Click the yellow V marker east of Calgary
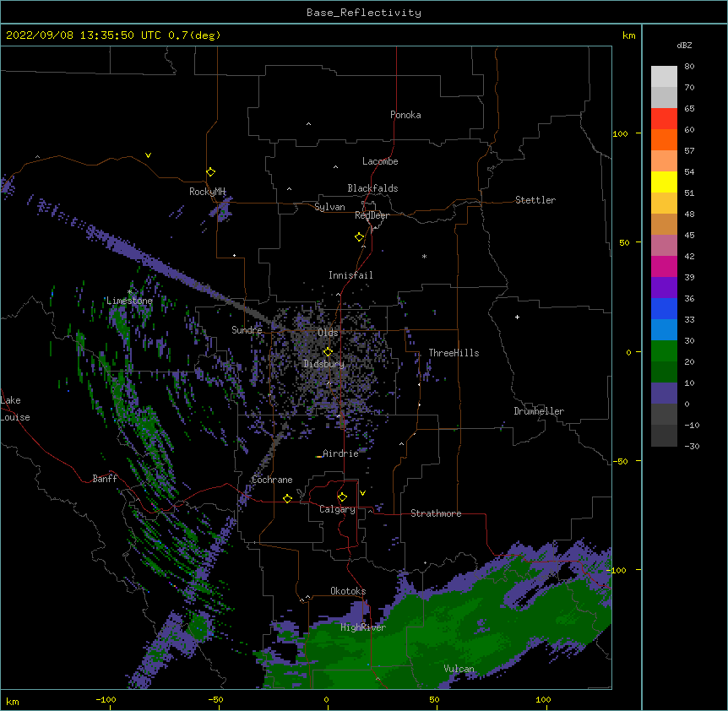The width and height of the screenshot is (728, 711). (362, 493)
